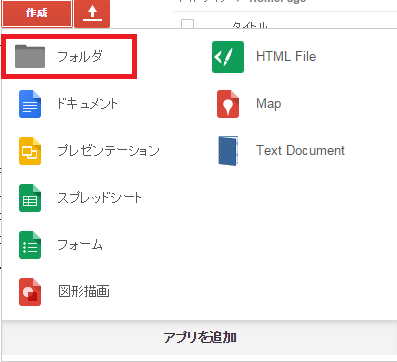This screenshot has width=397, height=362.
Task: Create a new 図形描画 drawing
Action: tap(84, 292)
